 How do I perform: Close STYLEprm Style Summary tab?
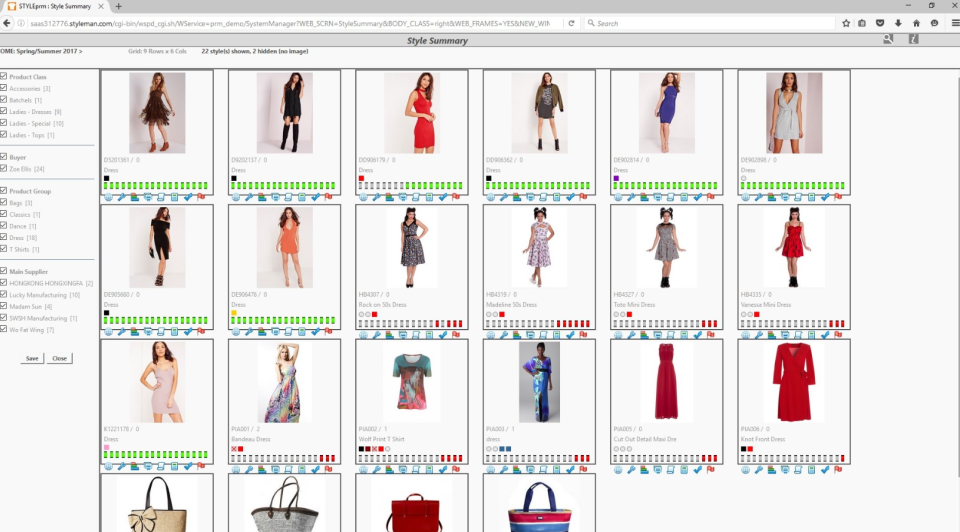101,6
